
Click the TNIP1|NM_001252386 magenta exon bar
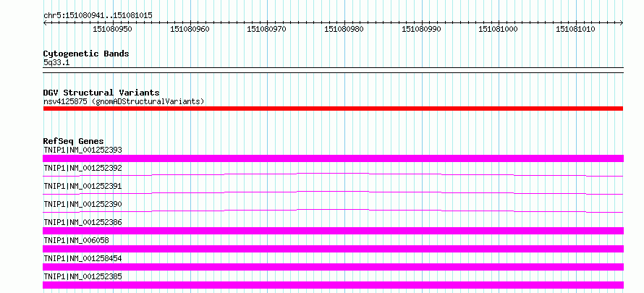point(333,231)
